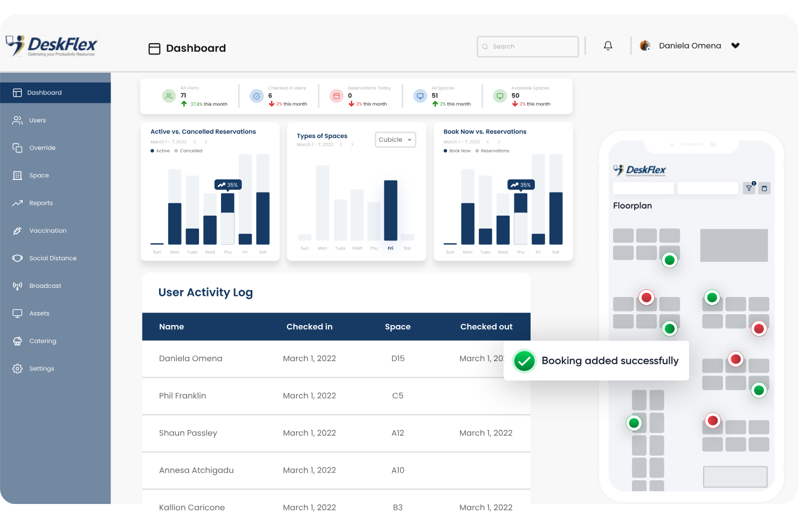Click the Fri bar in Types of Spaces
Viewport: 798px width, 532px height.
tap(390, 210)
